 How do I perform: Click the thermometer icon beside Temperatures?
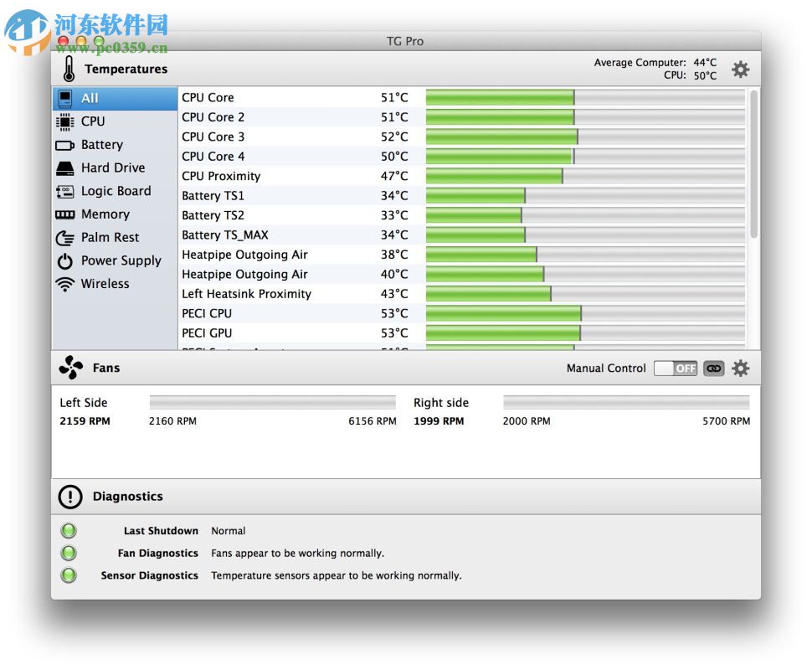pyautogui.click(x=68, y=69)
